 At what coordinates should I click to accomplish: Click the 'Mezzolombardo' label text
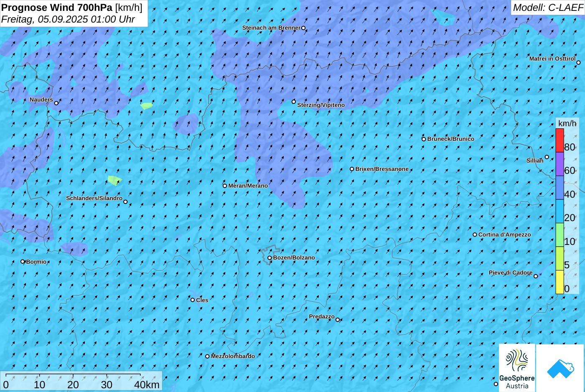(x=233, y=356)
